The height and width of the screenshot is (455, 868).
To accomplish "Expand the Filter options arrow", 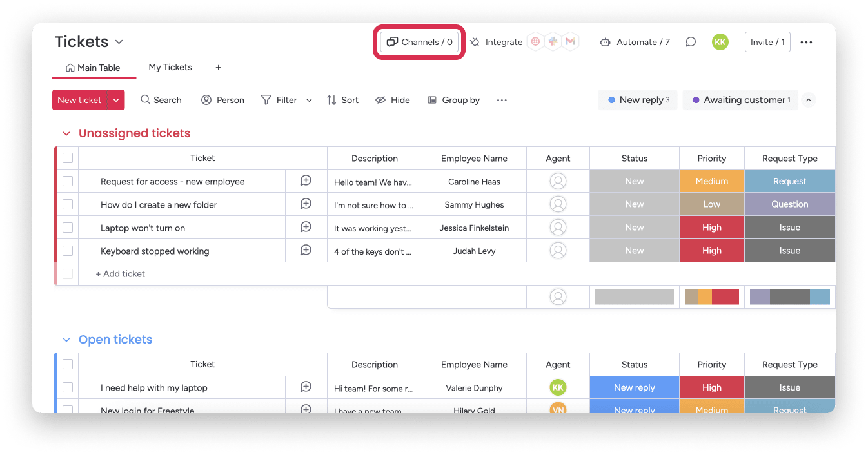I will [309, 100].
